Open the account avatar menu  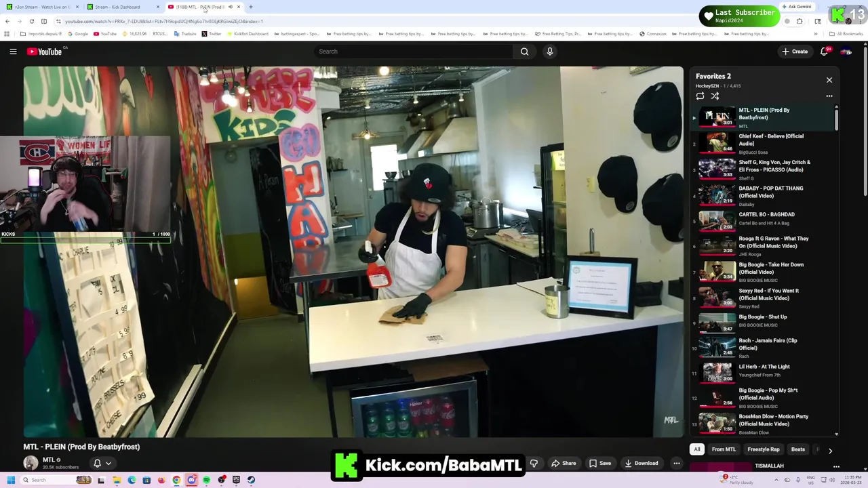click(x=846, y=52)
